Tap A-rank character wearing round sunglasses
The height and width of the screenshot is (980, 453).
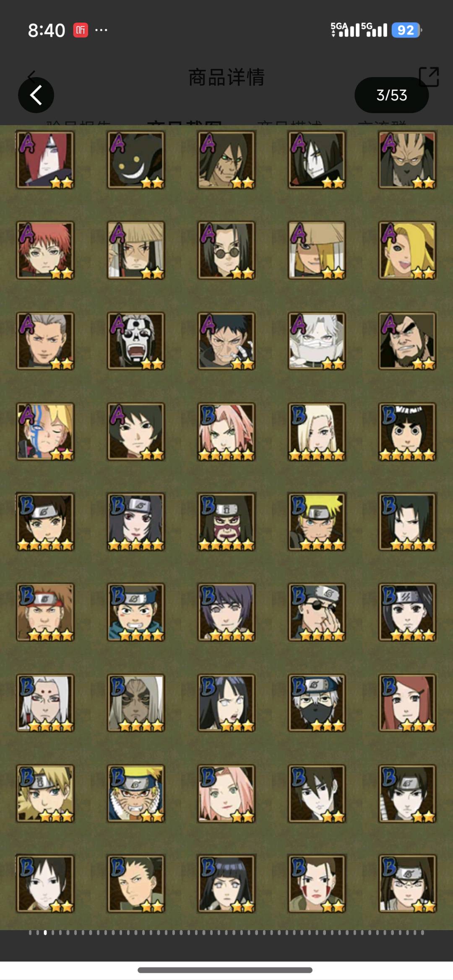point(226,250)
